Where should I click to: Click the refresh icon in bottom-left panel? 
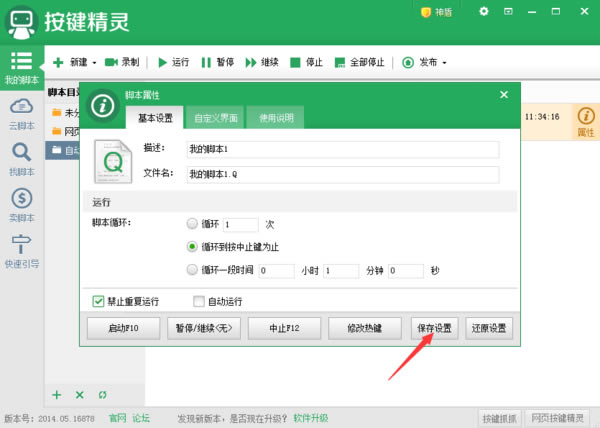pos(102,395)
